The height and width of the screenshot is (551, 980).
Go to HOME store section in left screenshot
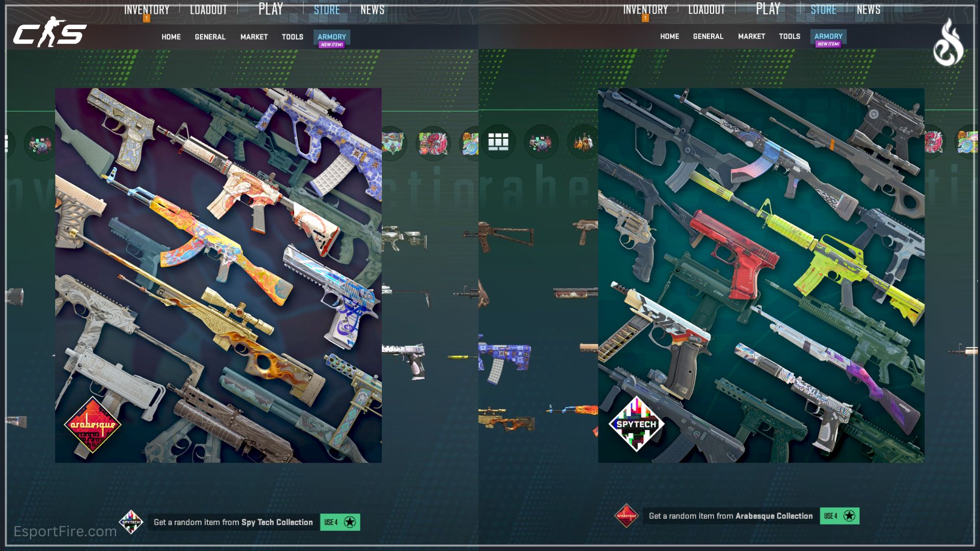click(x=171, y=37)
